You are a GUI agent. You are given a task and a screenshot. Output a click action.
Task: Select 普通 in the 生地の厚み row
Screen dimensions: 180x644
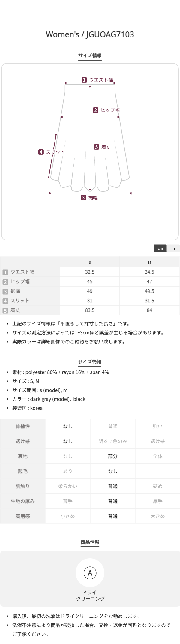coord(113,501)
